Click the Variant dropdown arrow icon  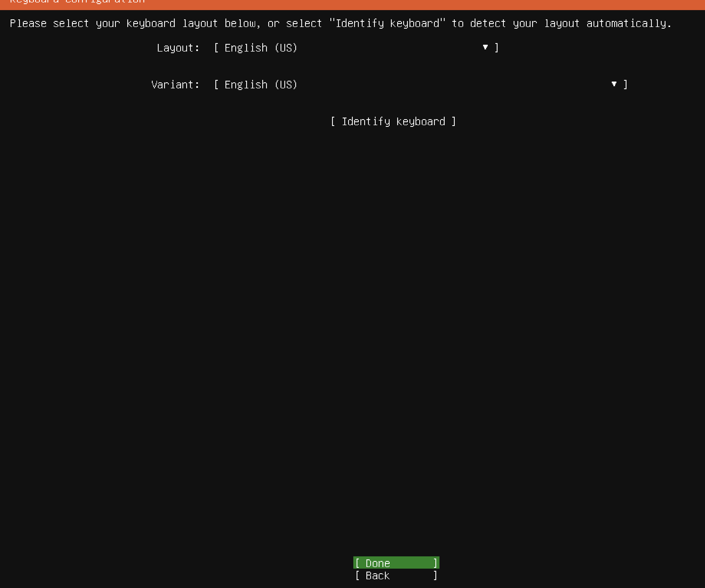click(614, 84)
